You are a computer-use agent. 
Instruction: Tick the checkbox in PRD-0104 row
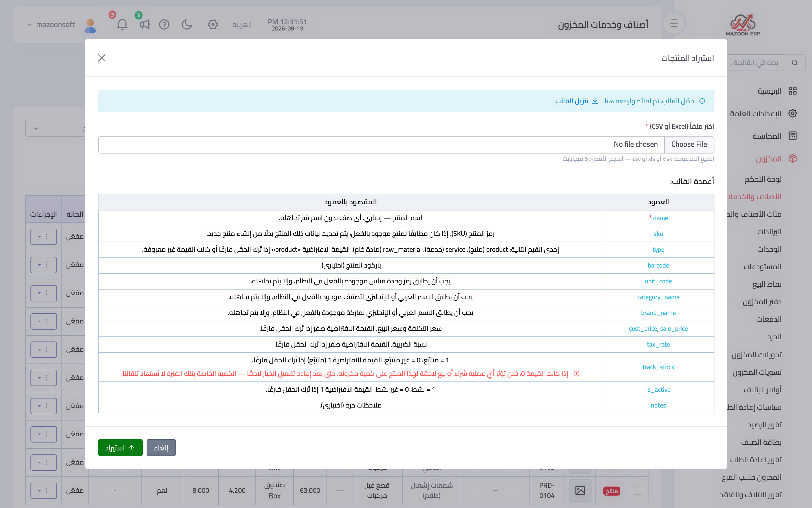coord(638,491)
